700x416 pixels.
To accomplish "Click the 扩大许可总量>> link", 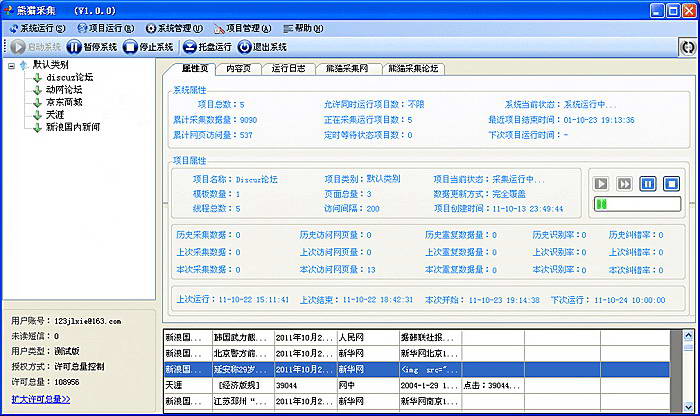I will [x=41, y=399].
